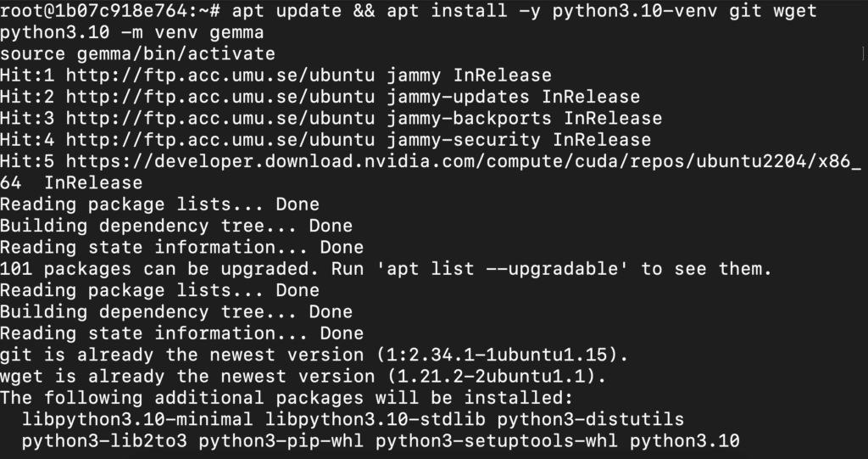Click 'The following additional packages will be installed' line
Screen dimensions: 868x459
287,399
